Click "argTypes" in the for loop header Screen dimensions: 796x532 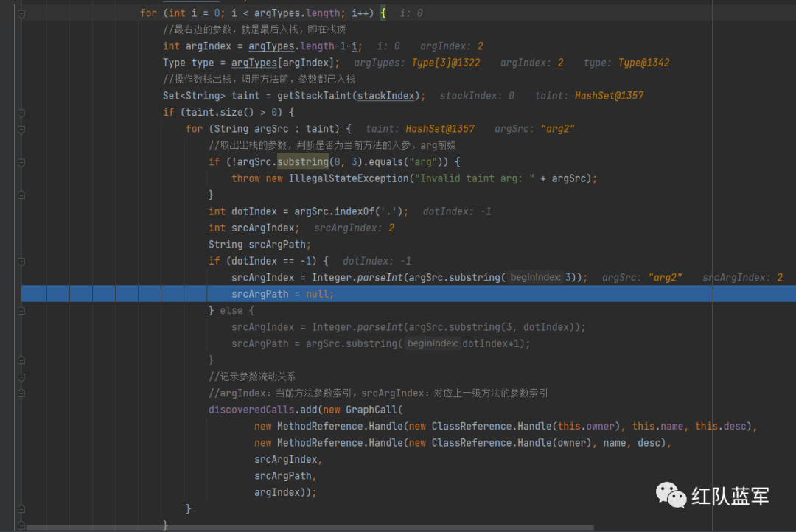[x=276, y=13]
